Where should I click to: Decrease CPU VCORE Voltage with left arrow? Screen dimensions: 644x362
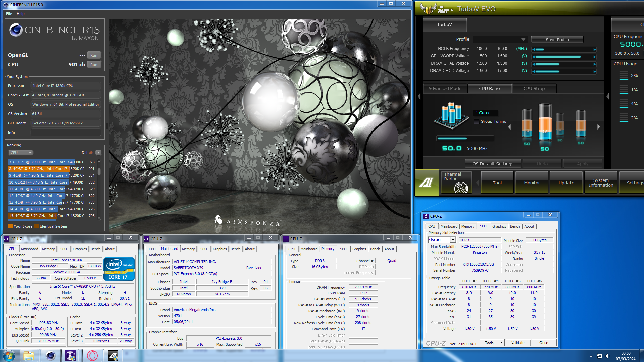click(x=534, y=57)
